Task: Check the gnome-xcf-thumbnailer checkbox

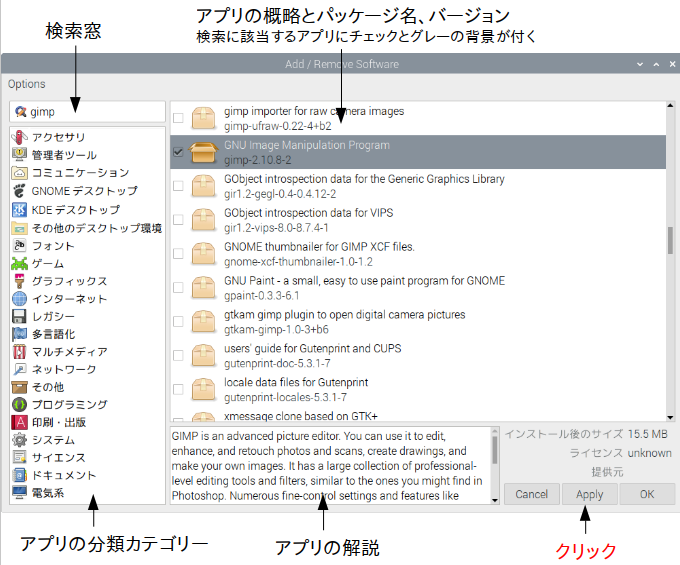Action: click(x=178, y=254)
